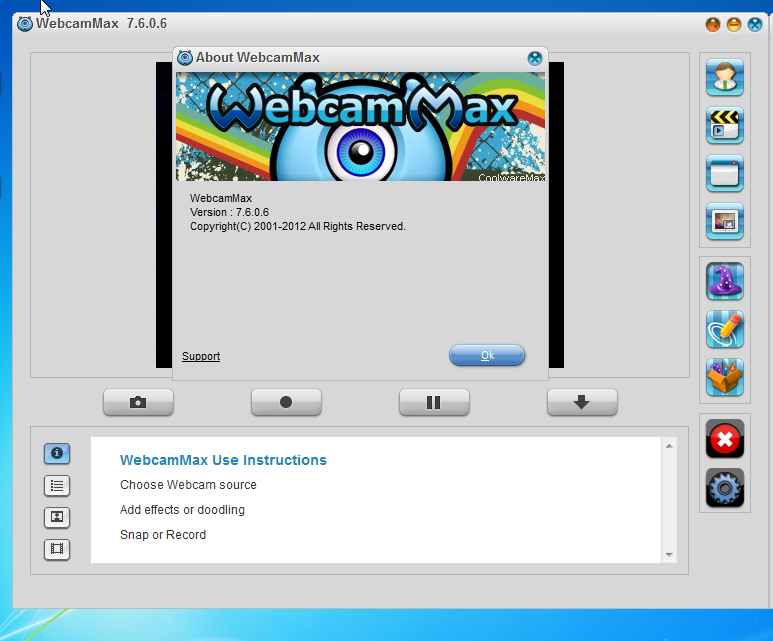Close the About WebcamMax dialog
This screenshot has width=773, height=641.
[x=534, y=58]
